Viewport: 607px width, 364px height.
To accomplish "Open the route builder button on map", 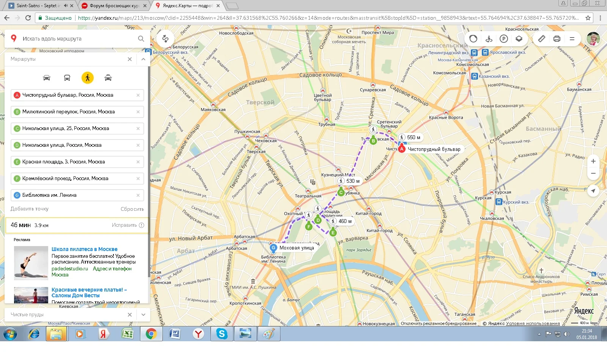I will click(x=165, y=39).
